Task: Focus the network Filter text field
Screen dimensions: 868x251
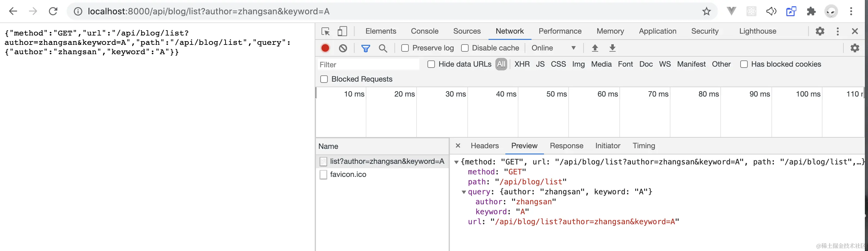Action: [x=368, y=65]
